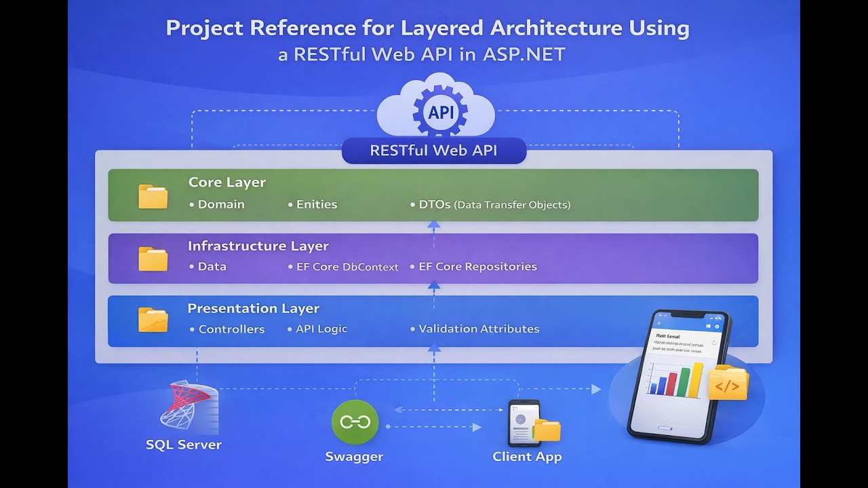Click the 'API Logic' bullet text
This screenshot has width=868, height=488.
[x=321, y=329]
